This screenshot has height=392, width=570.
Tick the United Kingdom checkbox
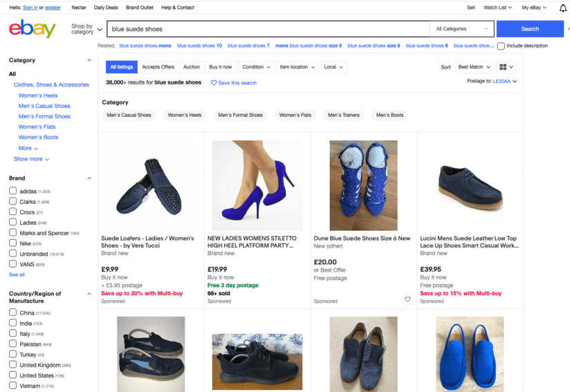pyautogui.click(x=12, y=364)
